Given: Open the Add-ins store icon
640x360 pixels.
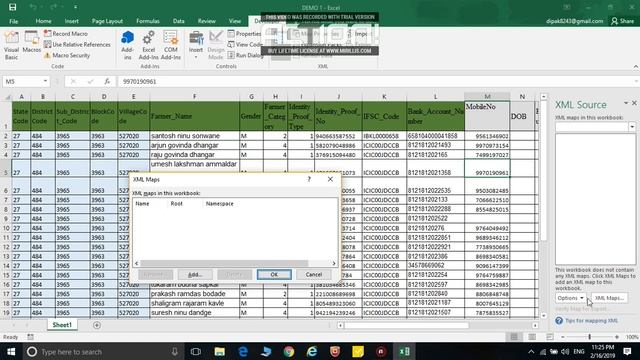Looking at the screenshot, I should (x=127, y=45).
